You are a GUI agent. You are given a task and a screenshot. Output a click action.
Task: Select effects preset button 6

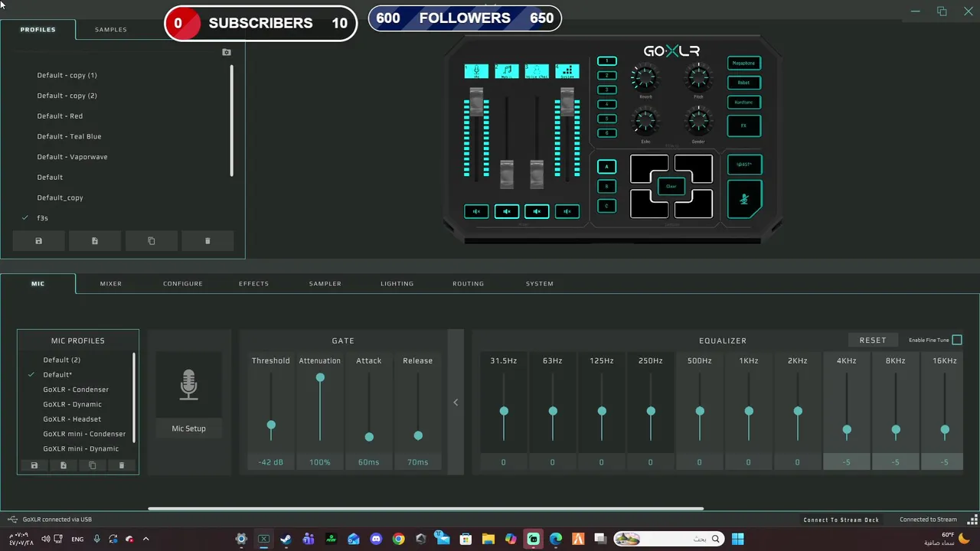tap(607, 133)
